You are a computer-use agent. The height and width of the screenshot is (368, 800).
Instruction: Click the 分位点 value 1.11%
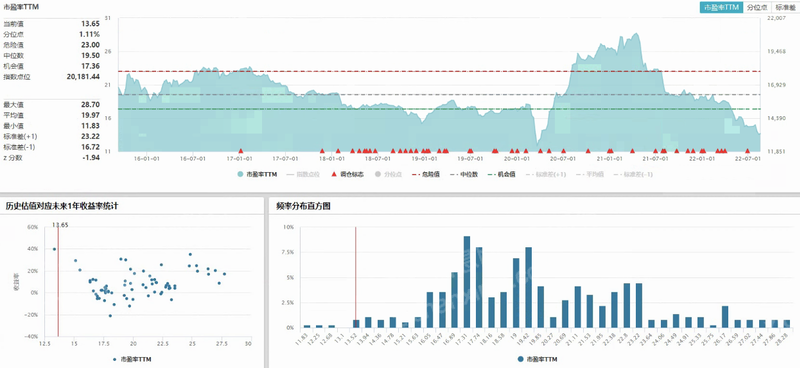[x=89, y=34]
